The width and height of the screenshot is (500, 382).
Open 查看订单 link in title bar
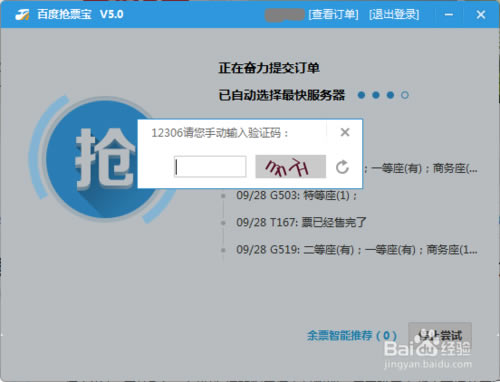coord(333,14)
